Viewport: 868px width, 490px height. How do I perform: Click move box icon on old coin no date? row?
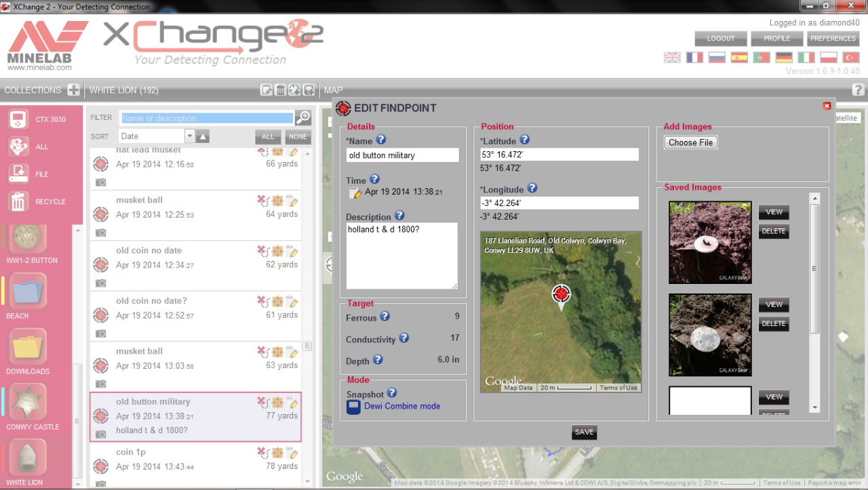pos(277,301)
